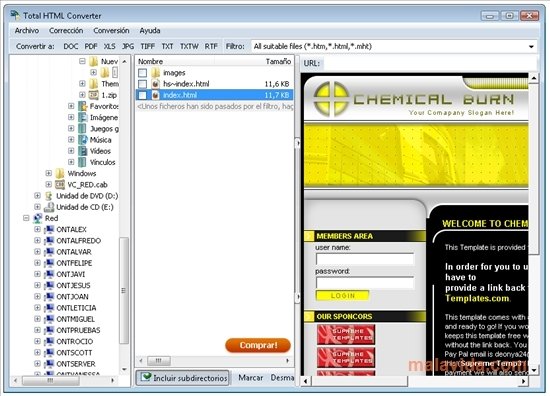This screenshot has height=396, width=550.
Task: Click the Música library icon
Action: pyautogui.click(x=83, y=140)
